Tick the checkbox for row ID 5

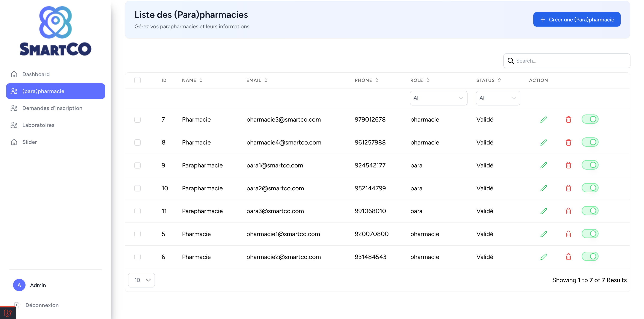click(137, 234)
